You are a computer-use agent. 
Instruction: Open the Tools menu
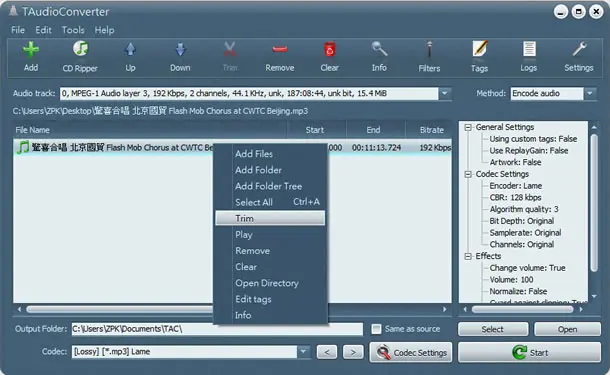pos(73,30)
